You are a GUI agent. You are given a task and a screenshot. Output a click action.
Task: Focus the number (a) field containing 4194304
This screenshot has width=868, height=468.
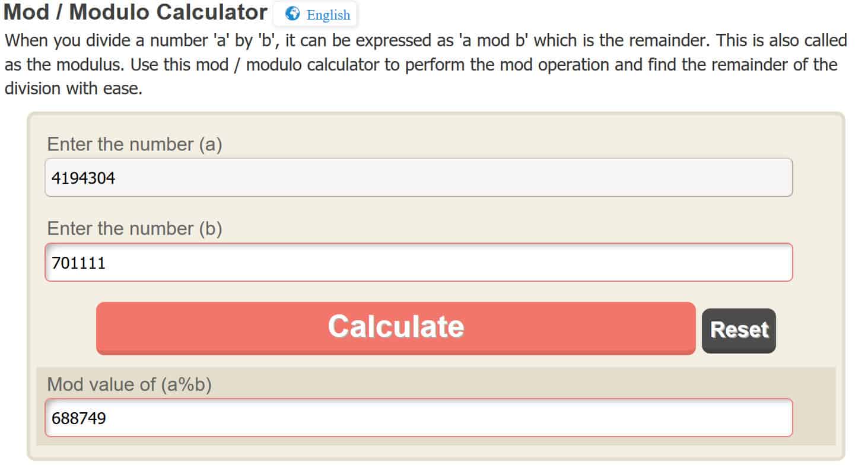point(419,177)
